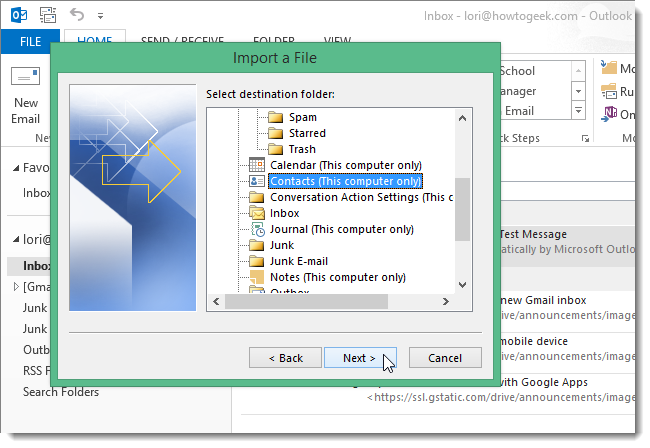650x448 pixels.
Task: Switch to the HOME ribbon tab
Action: pyautogui.click(x=95, y=41)
